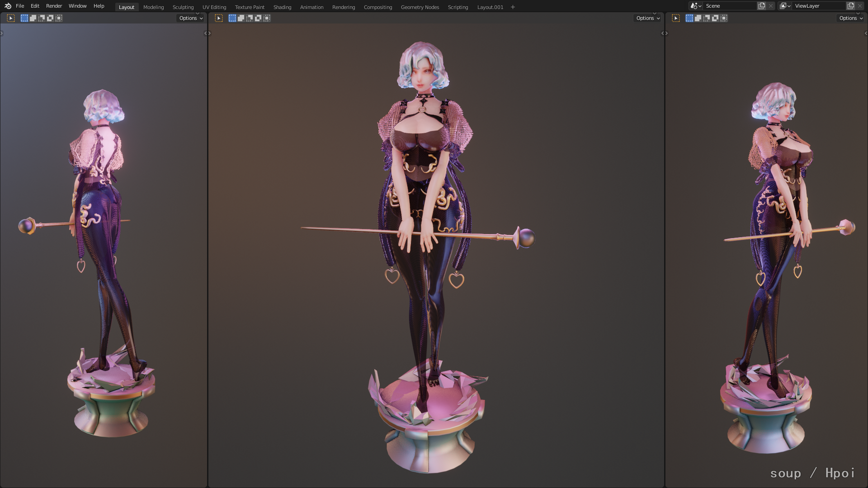Click Extend selection mode icon in left viewport
Screen dimensions: 868x488
(33, 18)
